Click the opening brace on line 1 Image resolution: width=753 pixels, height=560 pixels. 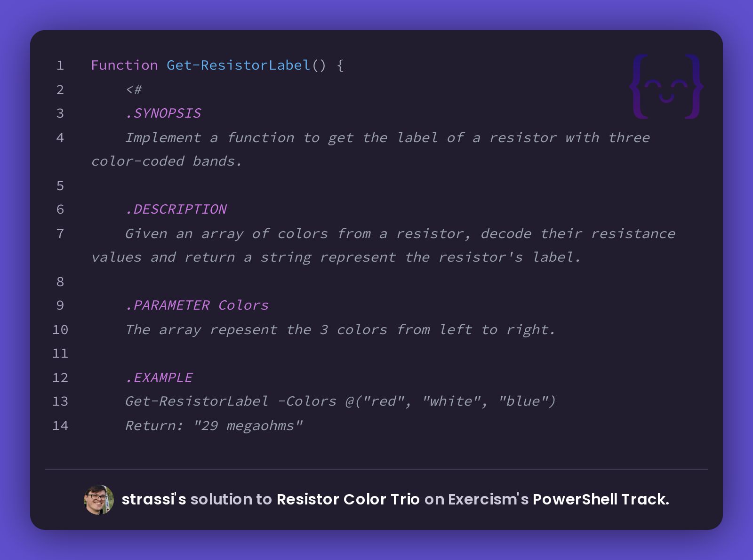tap(340, 65)
